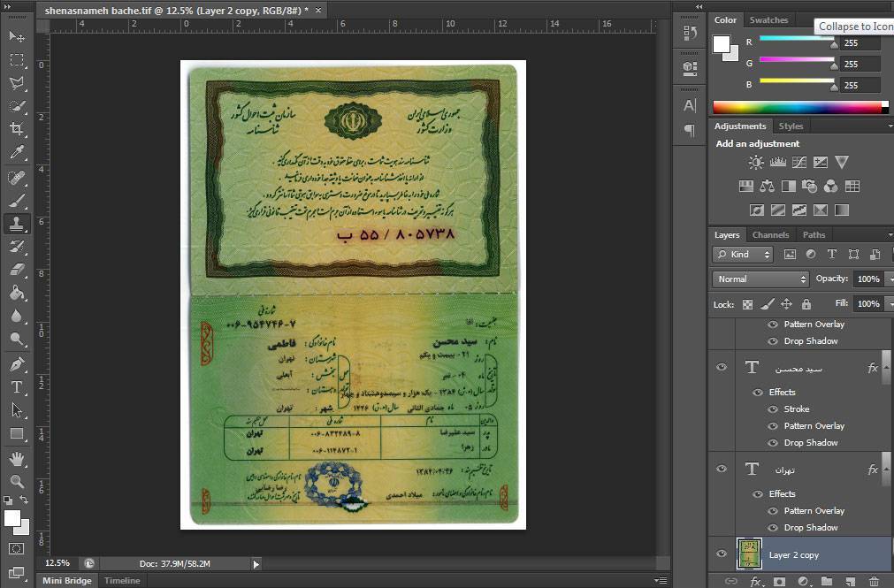Close the shenasnameh bache.tif document tab
This screenshot has height=588, width=894.
[x=318, y=11]
